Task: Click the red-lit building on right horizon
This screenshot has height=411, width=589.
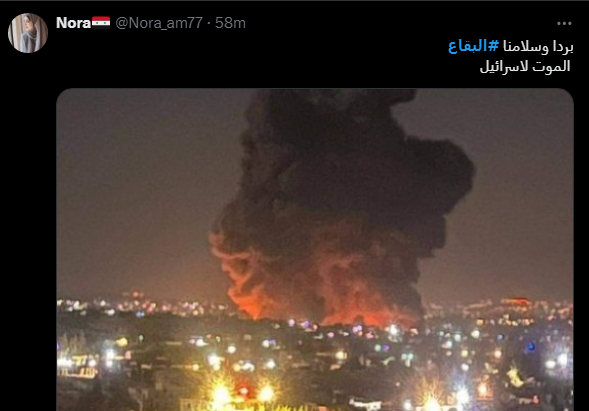Action: pos(515,302)
